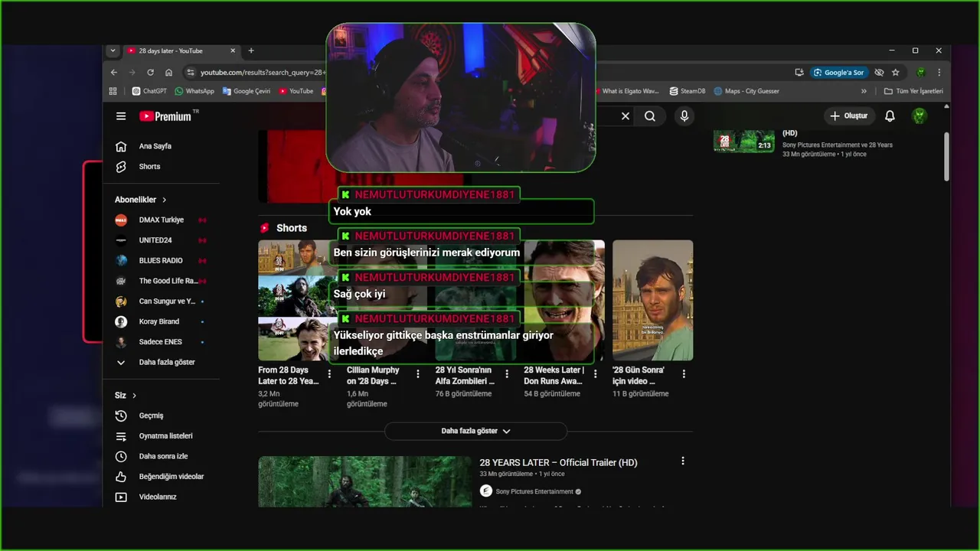
Task: Click the YouTube page vertical scrollbar
Action: [x=946, y=157]
